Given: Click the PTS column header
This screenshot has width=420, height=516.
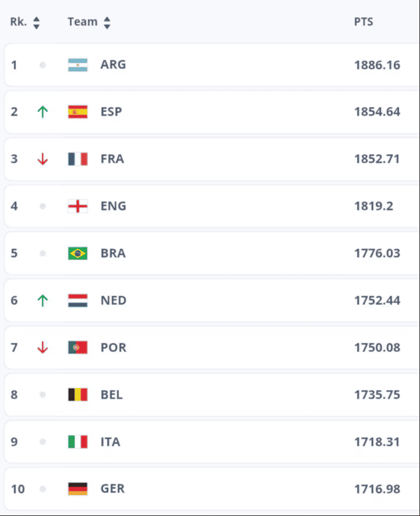Looking at the screenshot, I should click(x=363, y=21).
